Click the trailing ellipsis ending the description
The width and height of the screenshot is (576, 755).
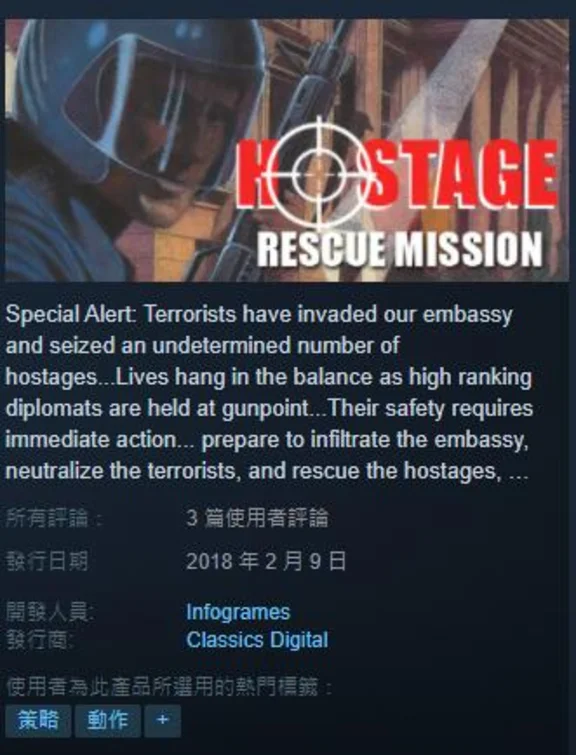pos(519,472)
